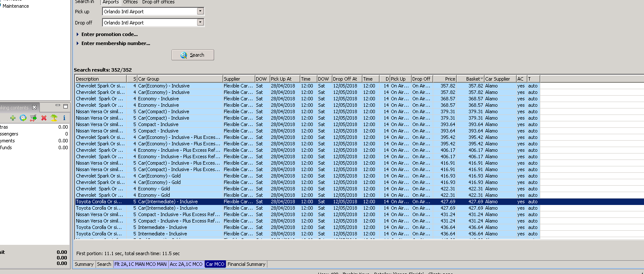Click the blue information icon
644x274 pixels.
(64, 118)
